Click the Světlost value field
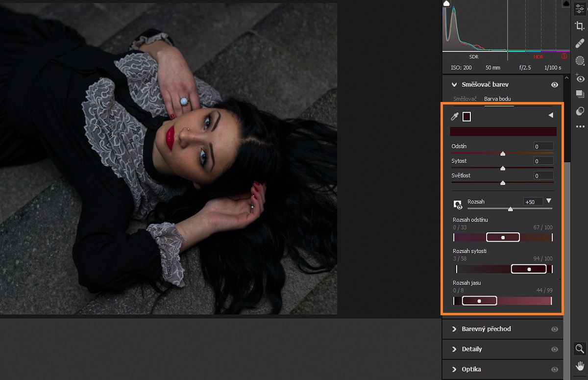 click(543, 176)
